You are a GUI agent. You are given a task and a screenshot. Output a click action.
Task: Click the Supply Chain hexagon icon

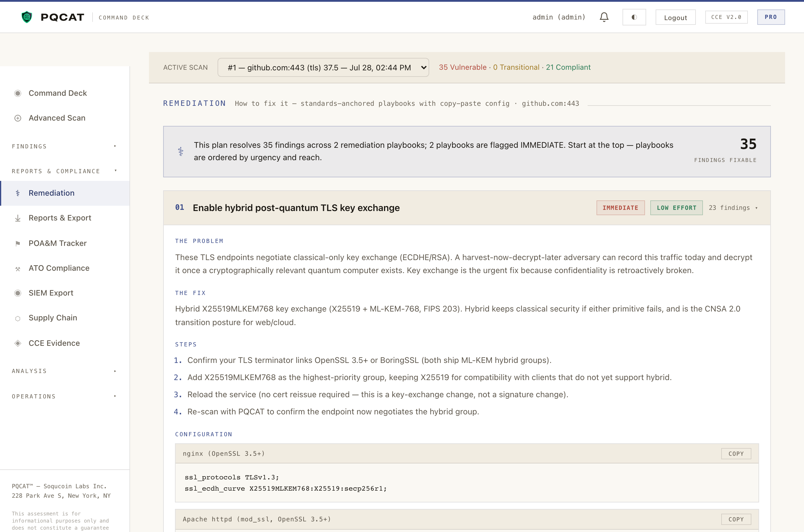tap(18, 318)
